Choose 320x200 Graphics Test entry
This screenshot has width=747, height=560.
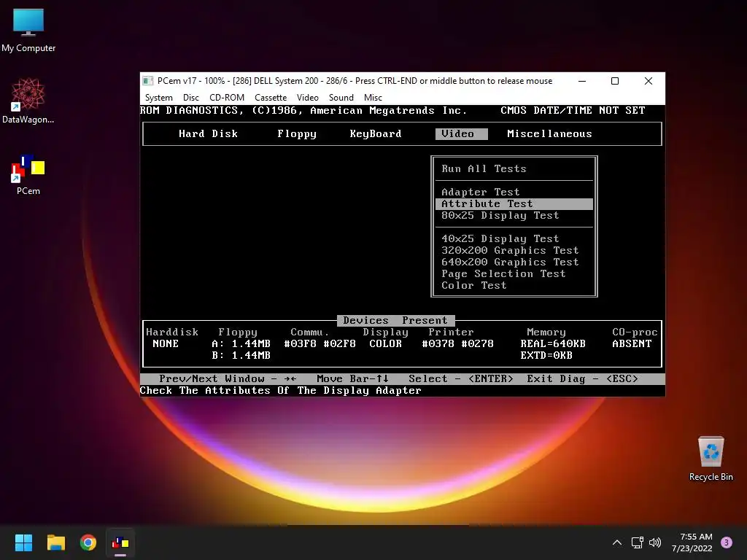pos(510,251)
